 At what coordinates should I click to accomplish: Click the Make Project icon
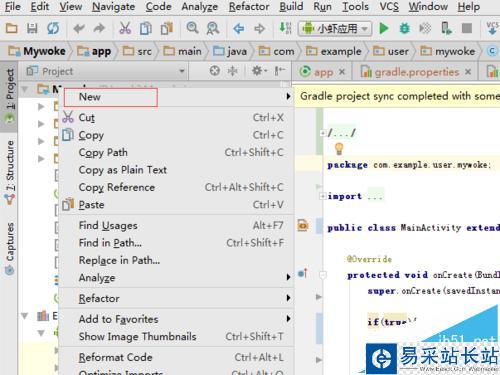coord(285,28)
